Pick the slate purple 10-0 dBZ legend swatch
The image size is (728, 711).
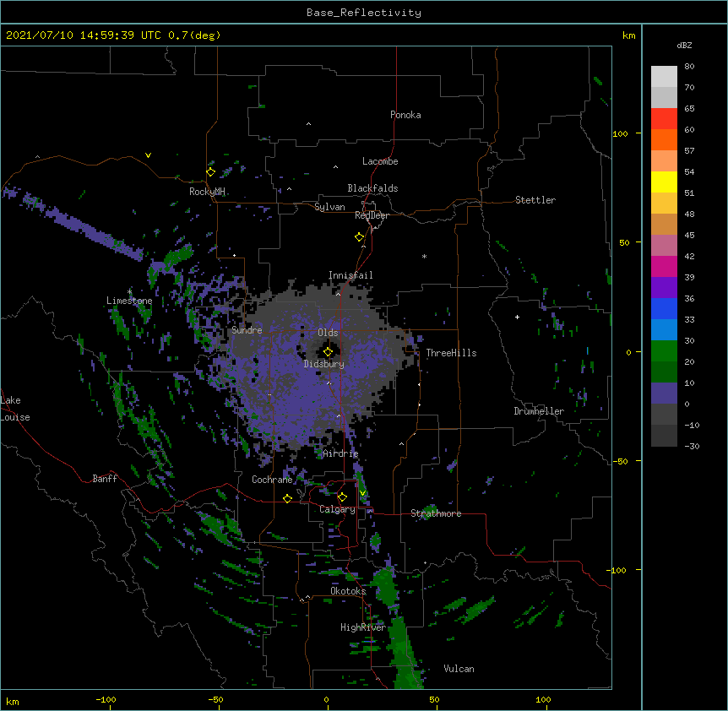(x=664, y=393)
